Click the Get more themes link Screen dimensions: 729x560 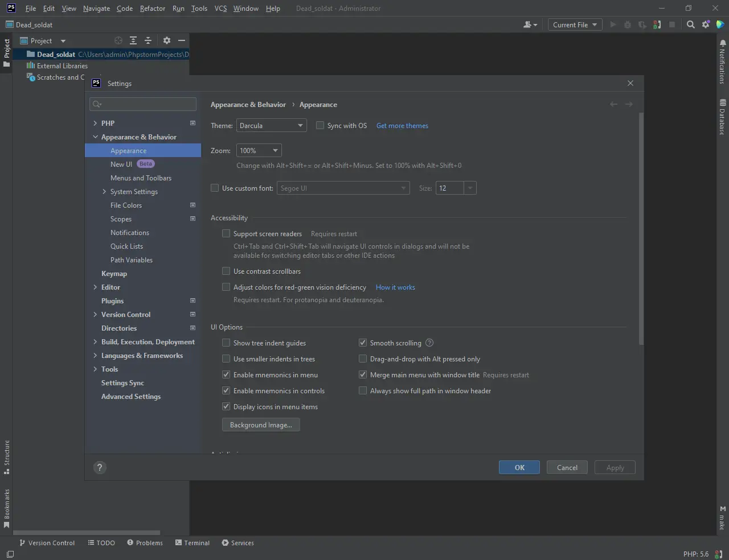402,126
